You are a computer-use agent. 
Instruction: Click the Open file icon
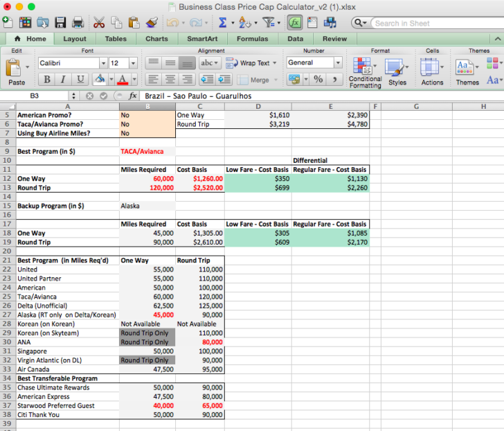[x=42, y=23]
